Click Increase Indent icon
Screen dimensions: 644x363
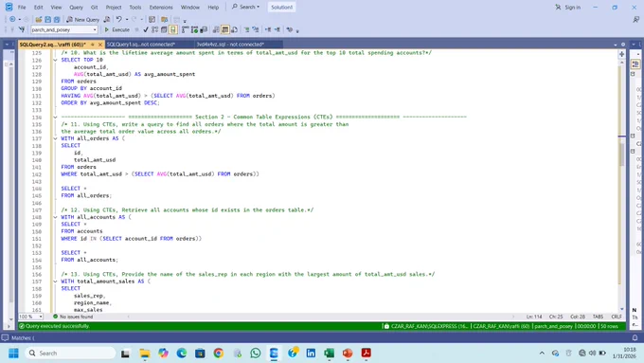tap(277, 29)
